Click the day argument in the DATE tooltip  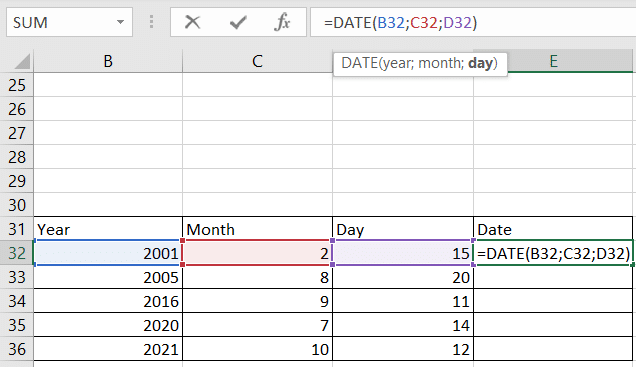(x=480, y=64)
